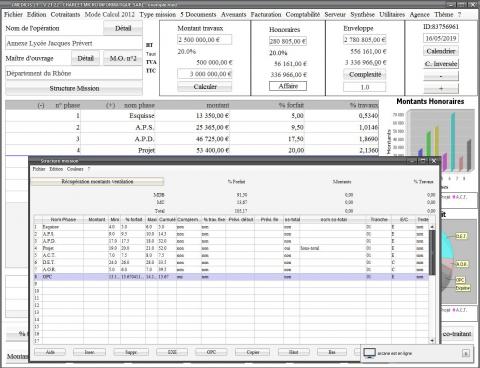Screen dimensions: 480x368
Task: Open the Type mission menu
Action: point(158,15)
